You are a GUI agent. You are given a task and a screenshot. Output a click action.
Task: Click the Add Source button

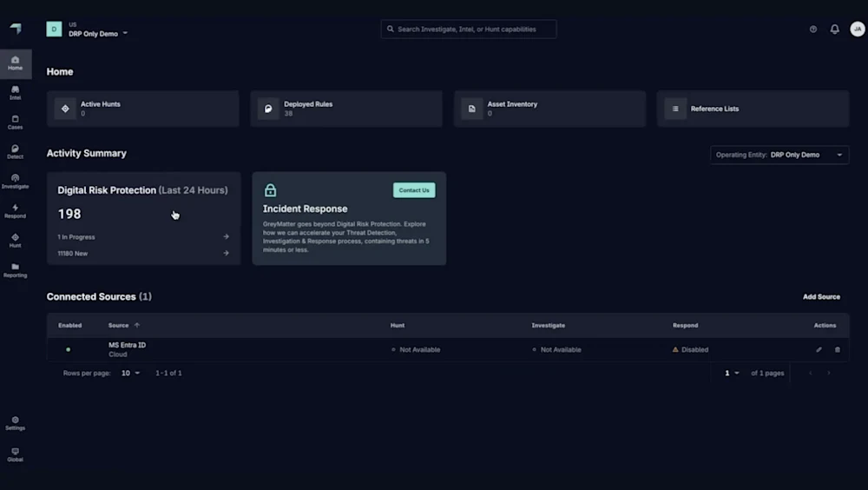click(x=821, y=296)
